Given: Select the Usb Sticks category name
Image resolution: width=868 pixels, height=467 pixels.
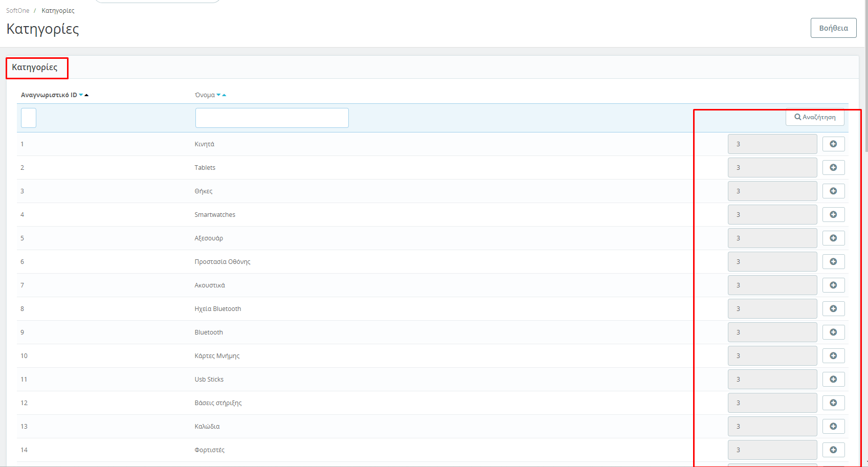Looking at the screenshot, I should [209, 380].
